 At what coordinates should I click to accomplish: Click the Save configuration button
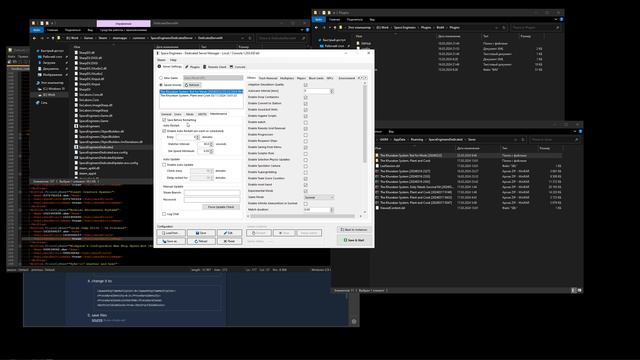pos(201,233)
